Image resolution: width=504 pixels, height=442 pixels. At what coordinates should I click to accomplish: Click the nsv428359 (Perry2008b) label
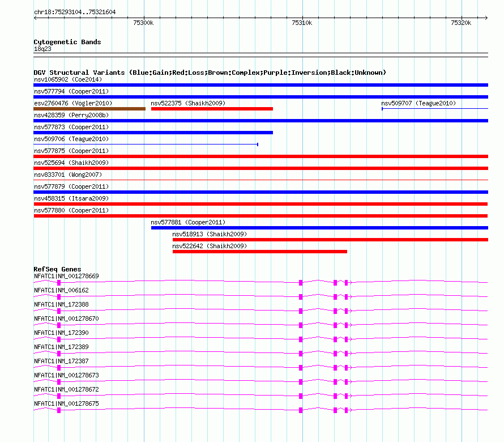(71, 115)
